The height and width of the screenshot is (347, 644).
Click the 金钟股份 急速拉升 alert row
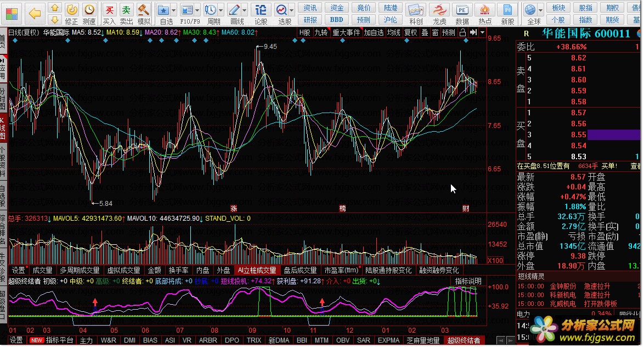click(x=578, y=287)
